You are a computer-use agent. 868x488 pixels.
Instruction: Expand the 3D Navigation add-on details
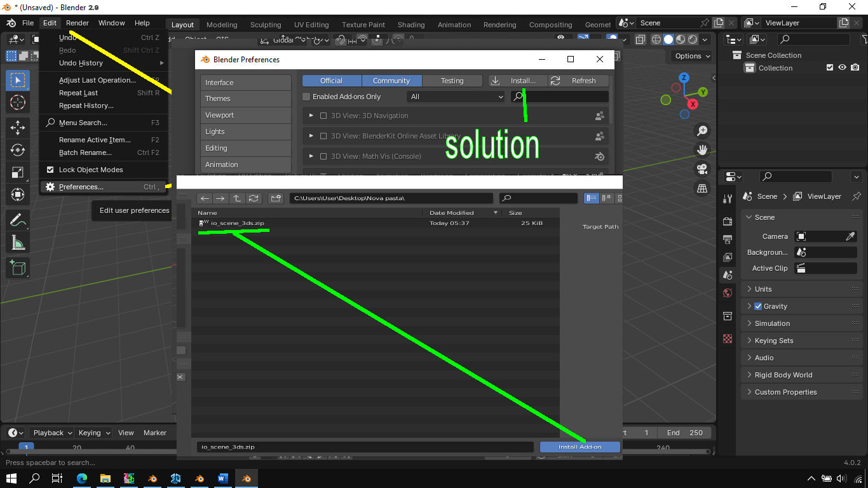pyautogui.click(x=311, y=116)
